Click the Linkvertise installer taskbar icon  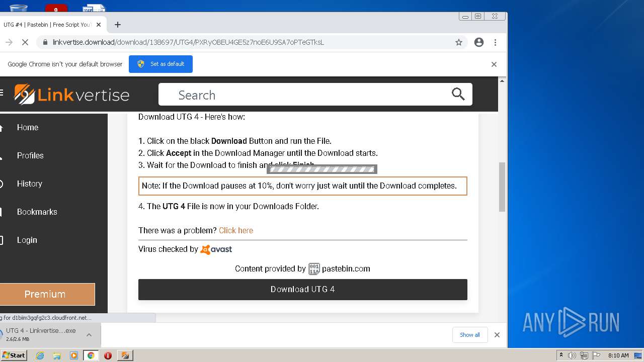click(x=125, y=355)
